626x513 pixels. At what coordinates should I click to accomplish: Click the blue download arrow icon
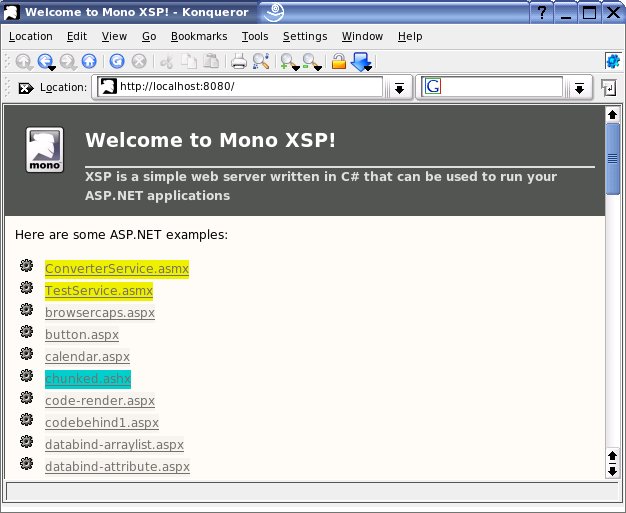tap(360, 61)
